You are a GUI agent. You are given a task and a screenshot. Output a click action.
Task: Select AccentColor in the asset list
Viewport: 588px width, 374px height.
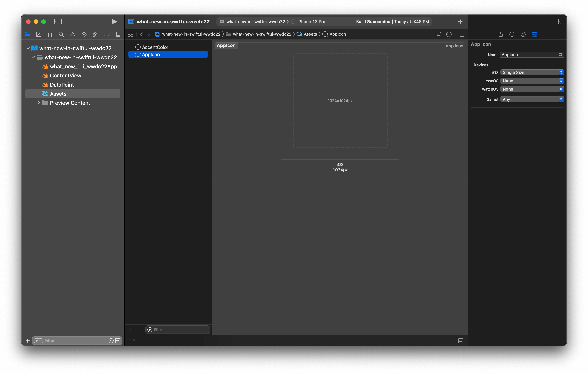(155, 47)
